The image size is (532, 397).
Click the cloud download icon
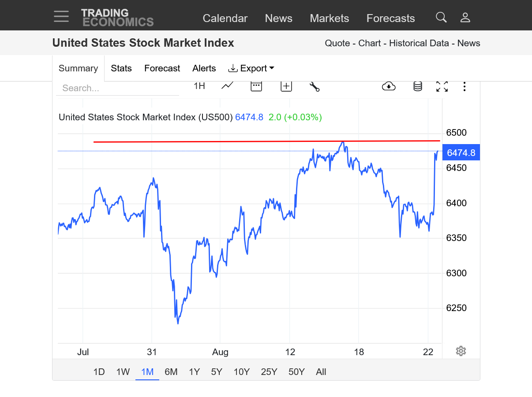(x=389, y=86)
